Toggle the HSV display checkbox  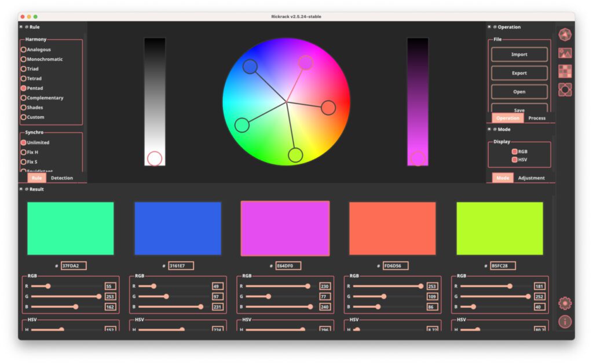[514, 160]
